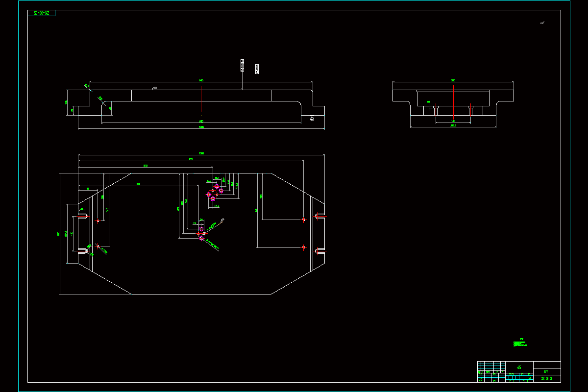Select the "17.7" dimension near upper hole cluster
The image size is (588, 392).
click(209, 181)
